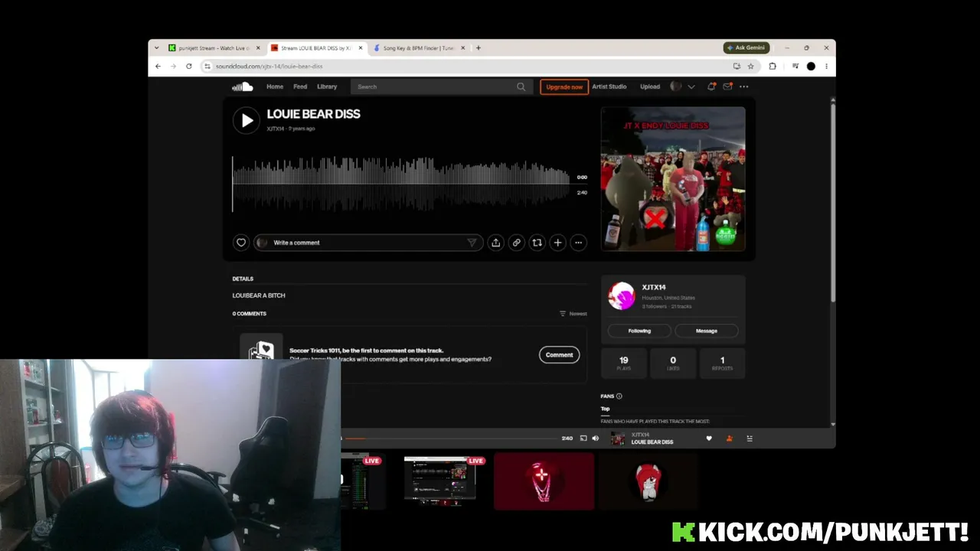
Task: Open the SoundCloud header more menu
Action: click(x=743, y=86)
